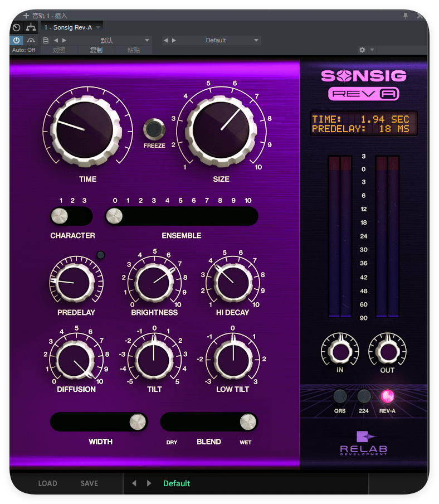
Task: Click the sidechain arc icon
Action: [31, 41]
